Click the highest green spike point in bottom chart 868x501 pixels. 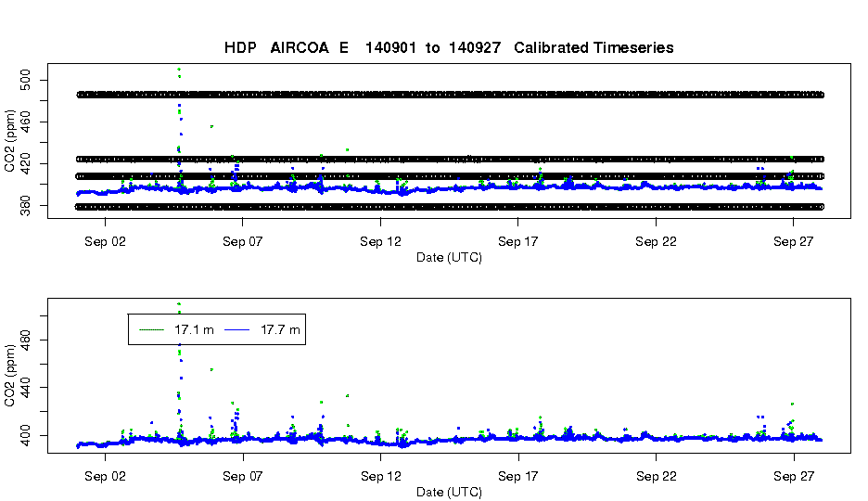[179, 304]
